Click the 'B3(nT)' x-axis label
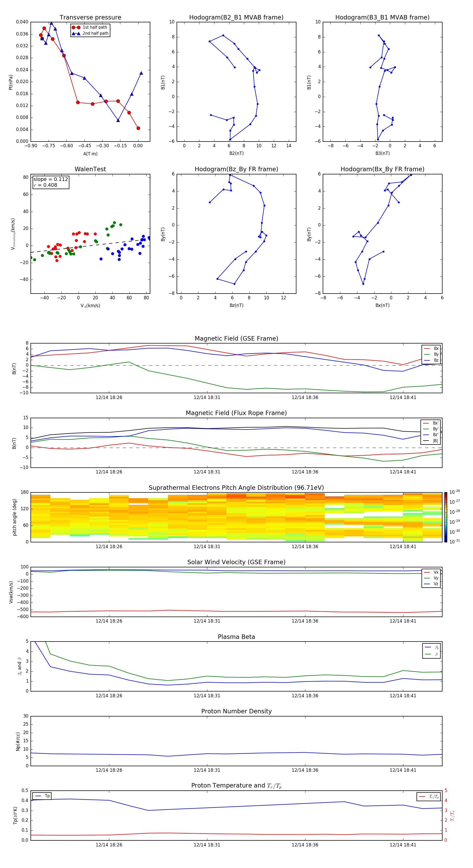The image size is (473, 868). pyautogui.click(x=382, y=153)
